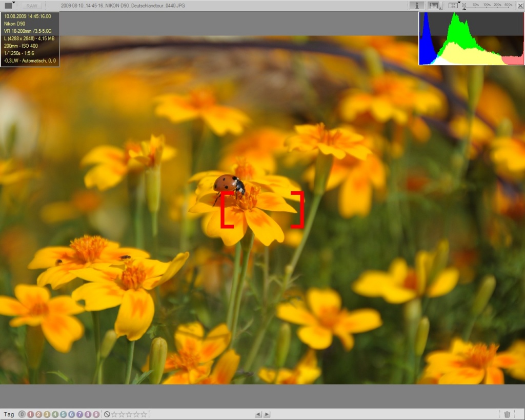
Task: Set zoom level to 400%
Action: [x=508, y=5]
